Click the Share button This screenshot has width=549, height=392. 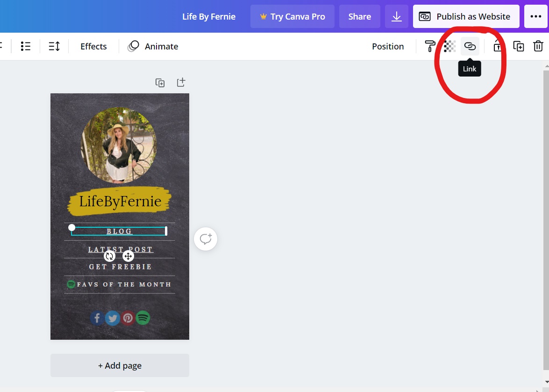click(359, 16)
